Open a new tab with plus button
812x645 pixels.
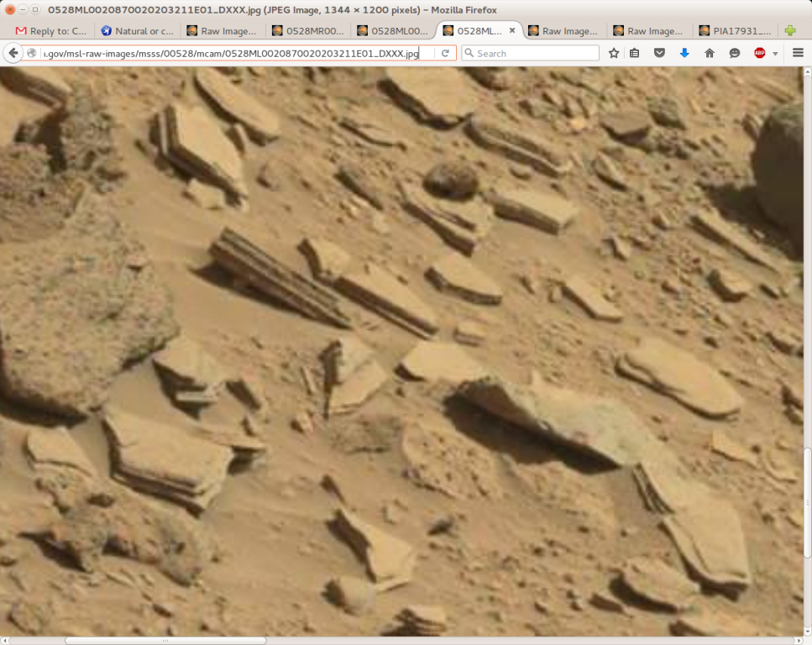[790, 31]
